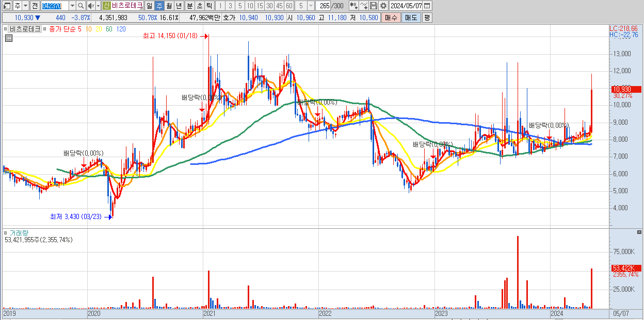The image size is (644, 320).
Task: Select the interval 15 button
Action: click(260, 6)
